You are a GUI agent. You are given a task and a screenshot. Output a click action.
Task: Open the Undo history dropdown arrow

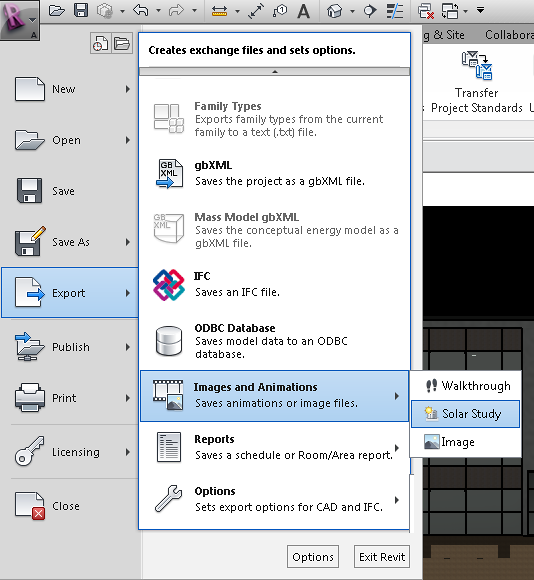[x=158, y=11]
